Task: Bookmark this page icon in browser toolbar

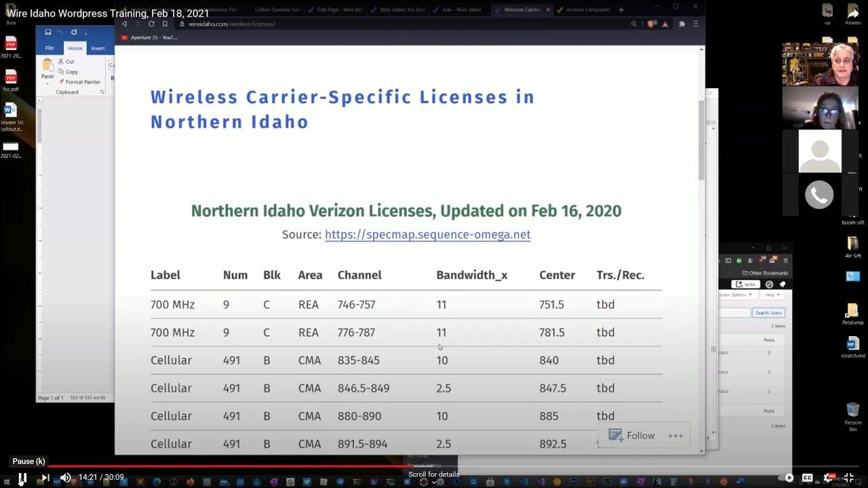Action: (x=165, y=24)
